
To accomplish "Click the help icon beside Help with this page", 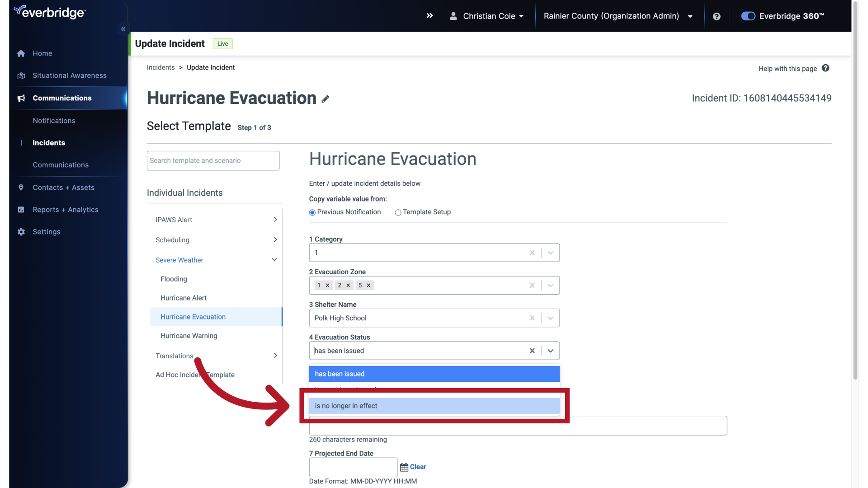I will tap(826, 68).
